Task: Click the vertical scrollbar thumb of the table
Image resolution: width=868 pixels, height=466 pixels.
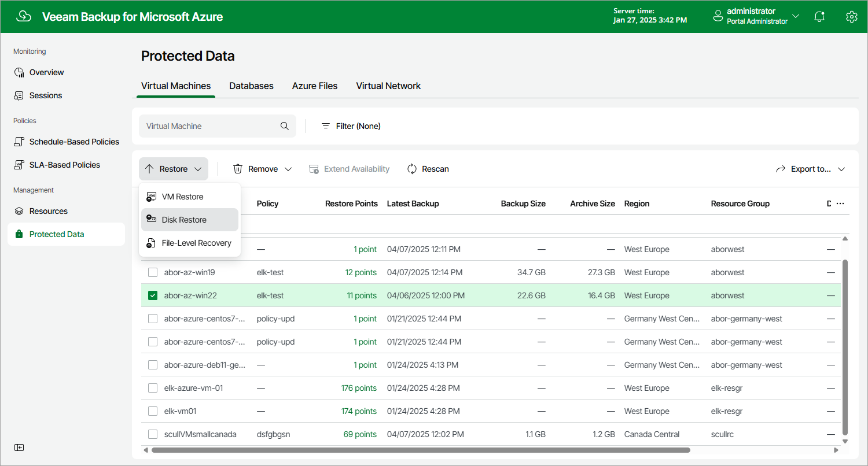Action: tap(845, 347)
